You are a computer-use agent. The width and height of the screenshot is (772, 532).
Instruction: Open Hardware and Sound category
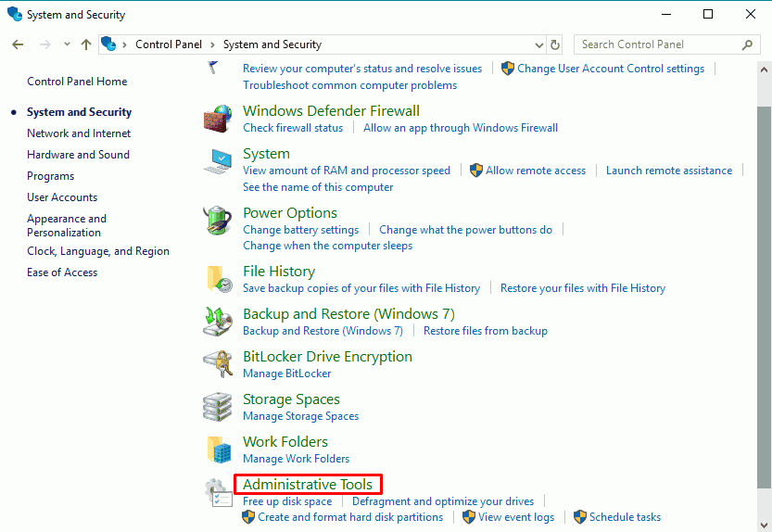pos(78,155)
